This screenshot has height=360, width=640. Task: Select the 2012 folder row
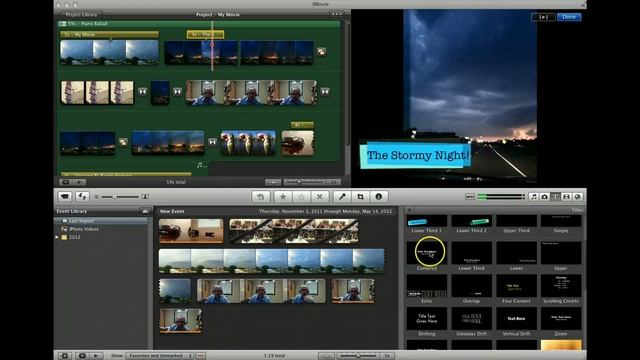tap(102, 237)
